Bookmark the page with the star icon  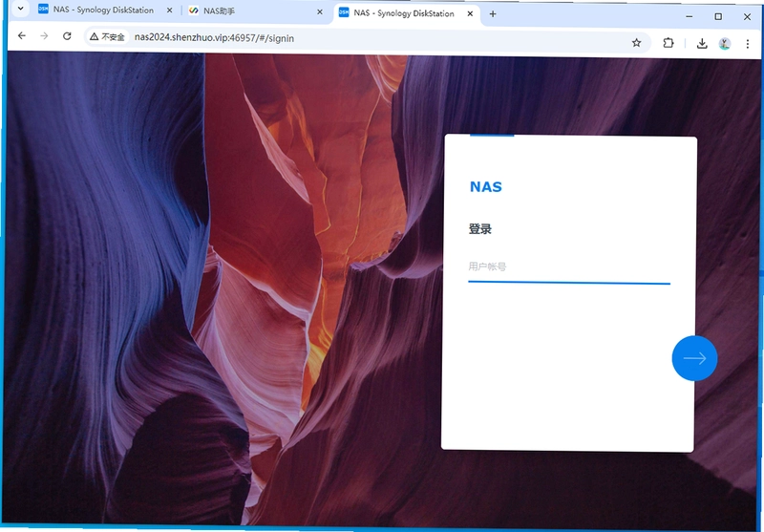pyautogui.click(x=636, y=43)
